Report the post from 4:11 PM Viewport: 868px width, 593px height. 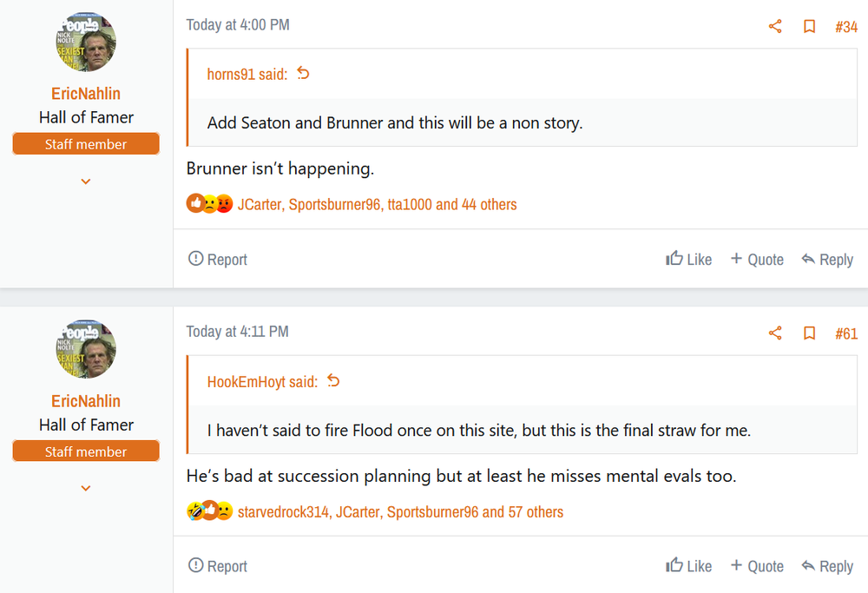(x=218, y=566)
